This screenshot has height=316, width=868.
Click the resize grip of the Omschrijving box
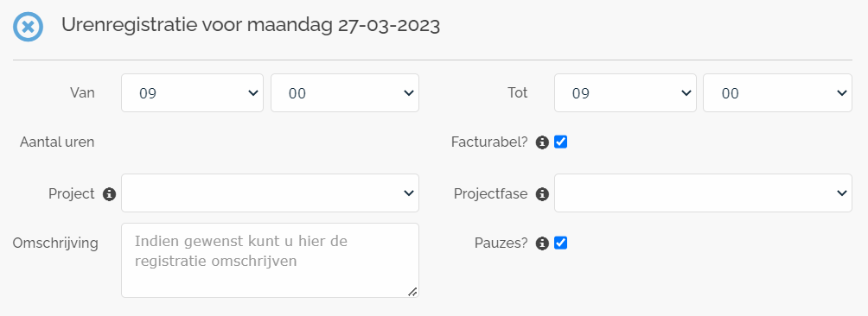click(x=412, y=291)
